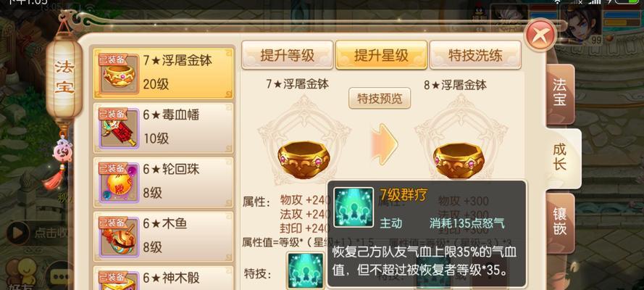The width and height of the screenshot is (644, 290).
Task: Open the 特技洗练 tab
Action: click(475, 54)
